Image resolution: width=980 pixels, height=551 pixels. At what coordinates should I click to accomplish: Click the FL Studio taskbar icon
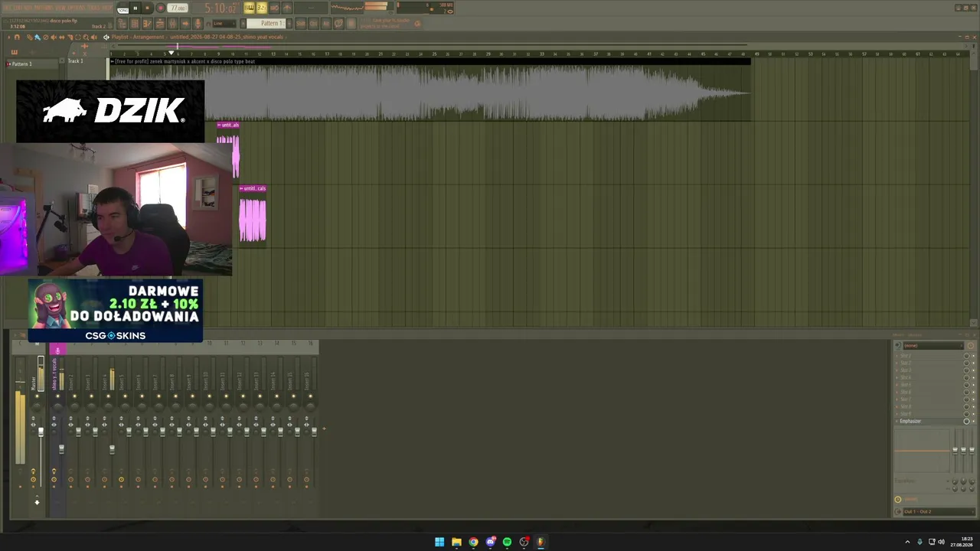tap(541, 542)
